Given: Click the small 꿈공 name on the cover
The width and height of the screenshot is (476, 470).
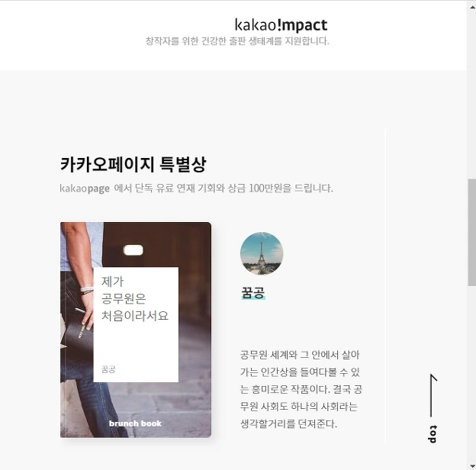Looking at the screenshot, I should click(108, 369).
